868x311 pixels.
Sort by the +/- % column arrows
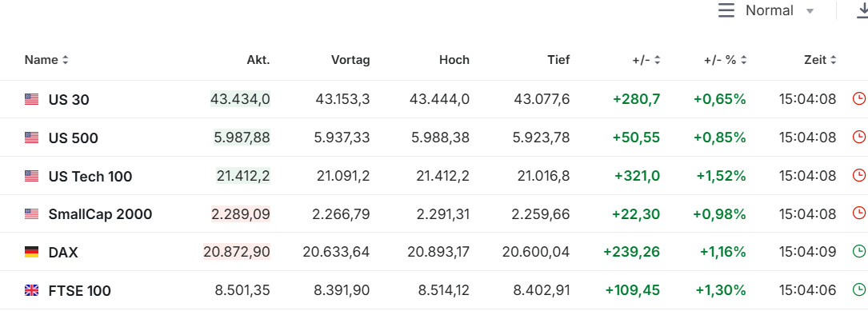(x=725, y=60)
